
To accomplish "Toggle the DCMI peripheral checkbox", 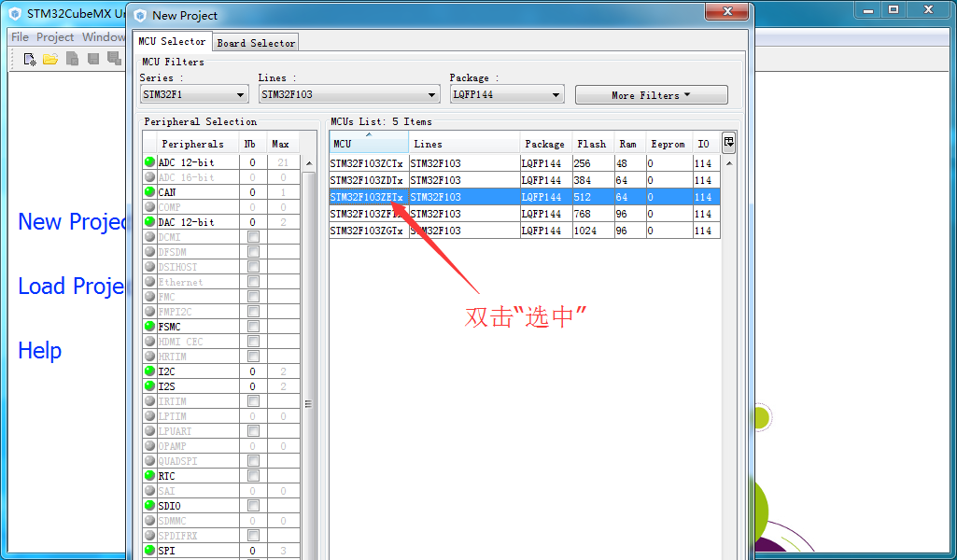I will (253, 237).
